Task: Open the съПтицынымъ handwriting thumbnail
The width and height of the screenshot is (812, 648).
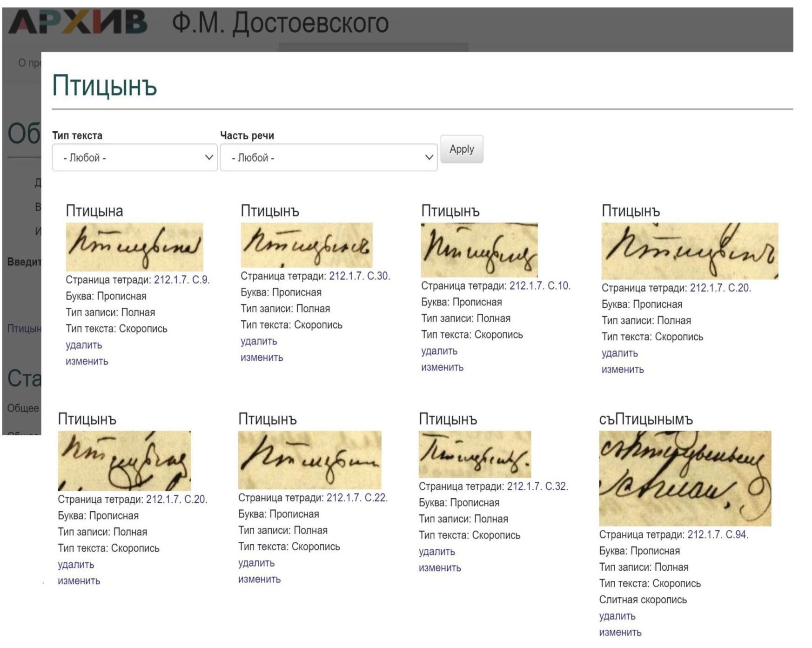Action: pyautogui.click(x=685, y=479)
